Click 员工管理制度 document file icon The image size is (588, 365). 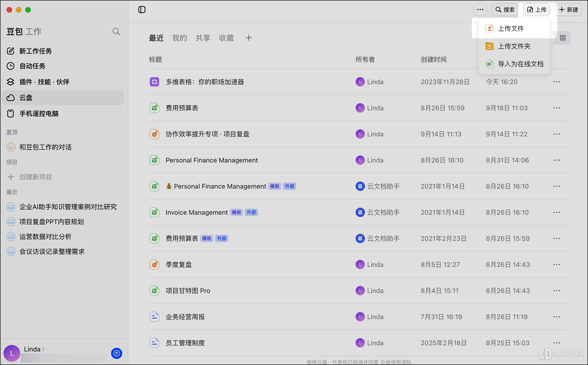pos(154,343)
